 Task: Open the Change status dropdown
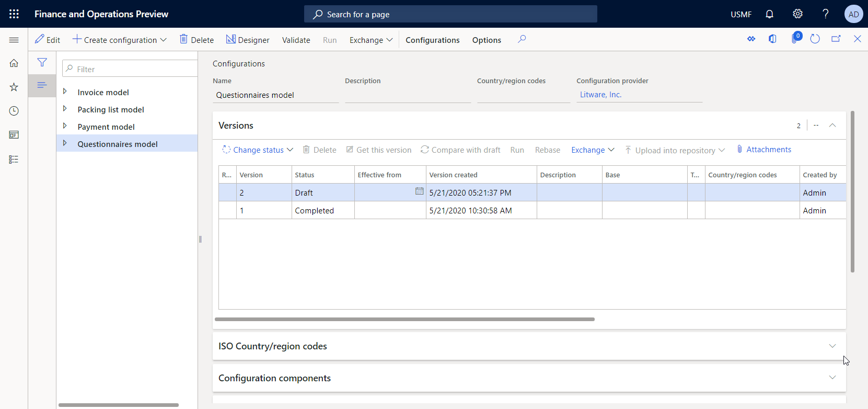coord(258,150)
